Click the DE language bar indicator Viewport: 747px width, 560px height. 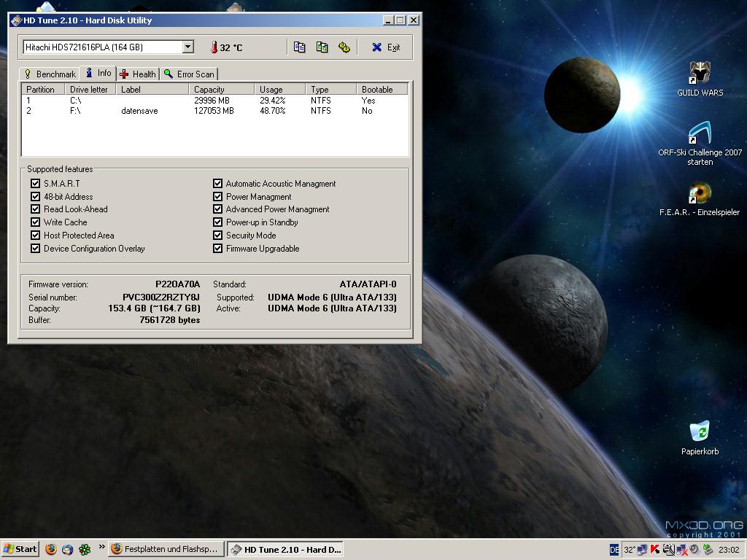click(x=614, y=550)
